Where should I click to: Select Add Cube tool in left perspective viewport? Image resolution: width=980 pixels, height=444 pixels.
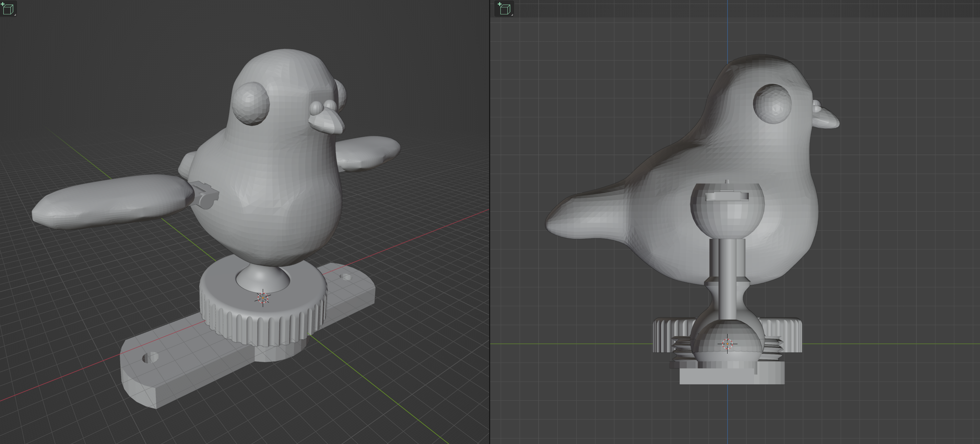(8, 8)
